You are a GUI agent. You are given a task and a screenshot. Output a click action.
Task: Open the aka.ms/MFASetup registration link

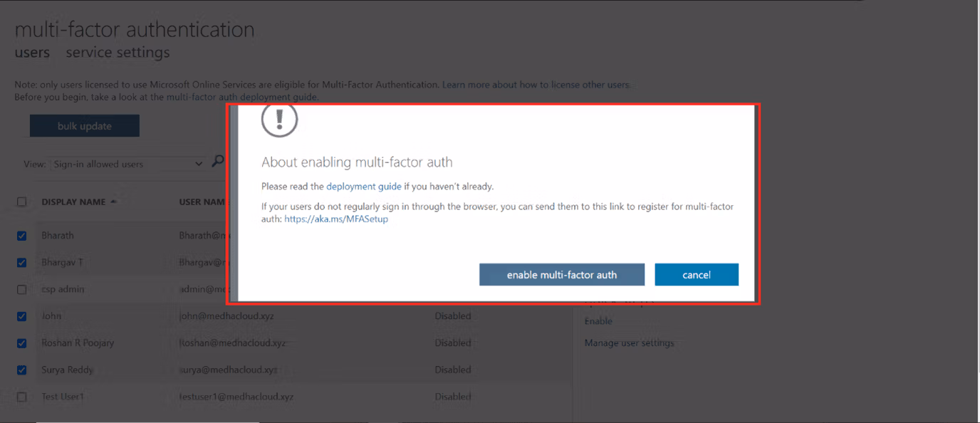point(336,219)
